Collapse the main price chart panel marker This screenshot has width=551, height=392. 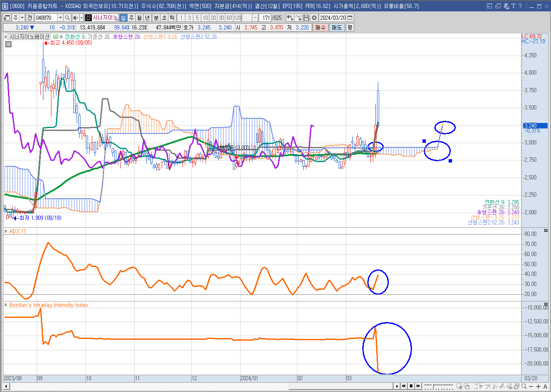click(x=6, y=37)
